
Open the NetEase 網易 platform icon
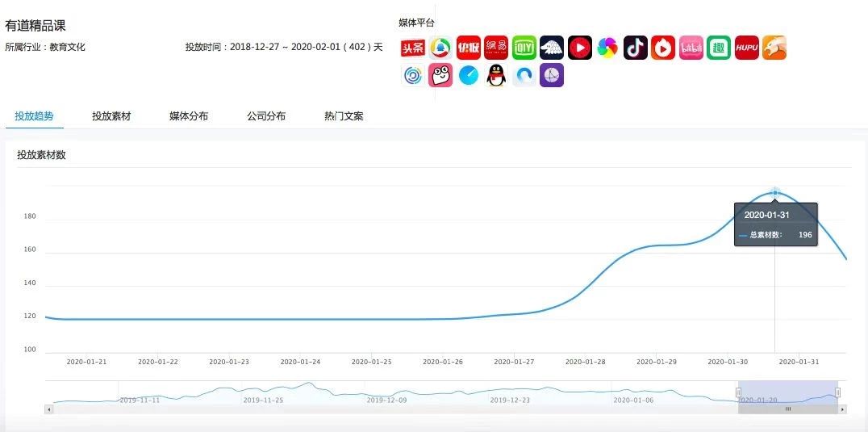[x=496, y=48]
